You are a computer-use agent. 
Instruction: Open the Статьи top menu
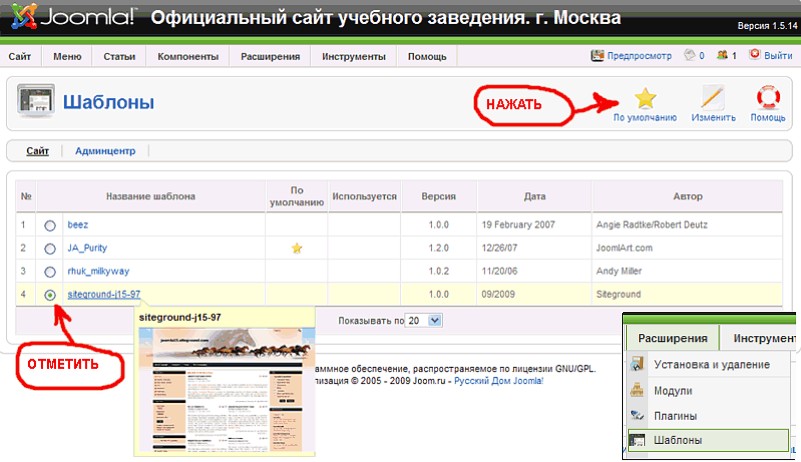pyautogui.click(x=120, y=56)
